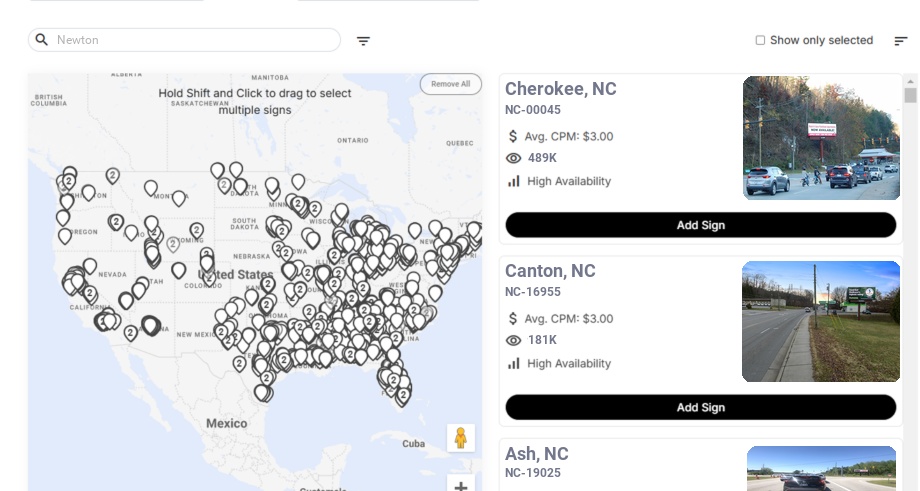Click the dollar icon for Cherokee CPM
The image size is (920, 491).
coord(514,136)
